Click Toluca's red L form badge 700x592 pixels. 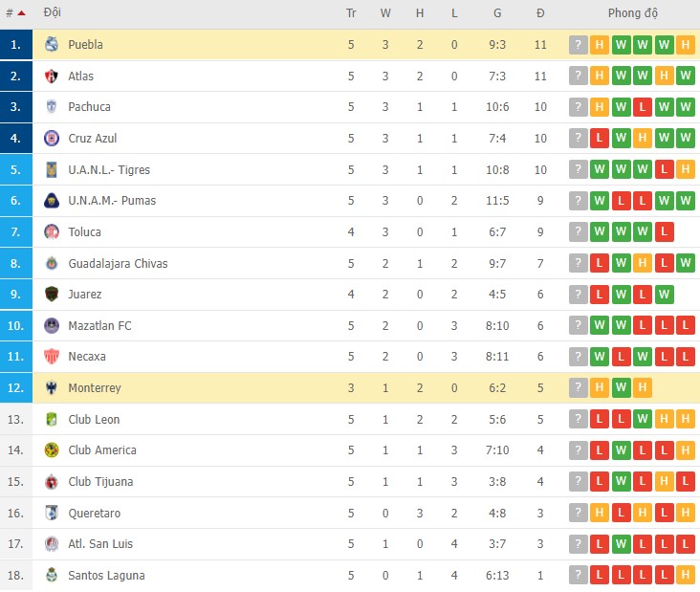pos(665,232)
